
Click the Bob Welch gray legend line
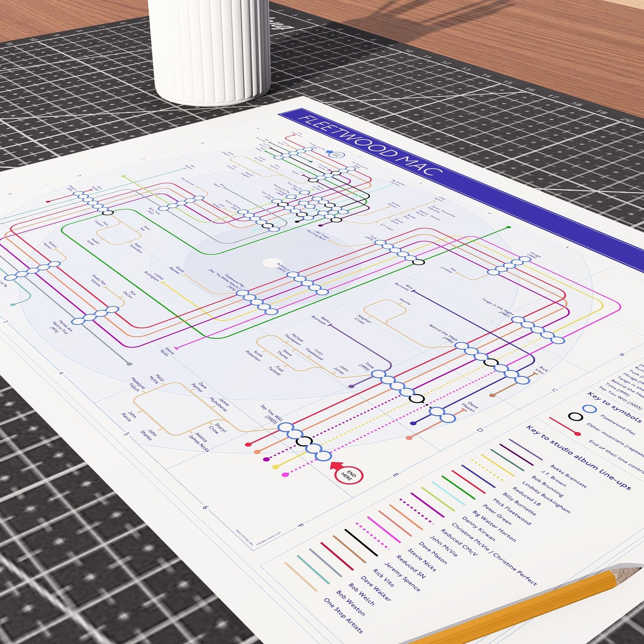(x=325, y=562)
